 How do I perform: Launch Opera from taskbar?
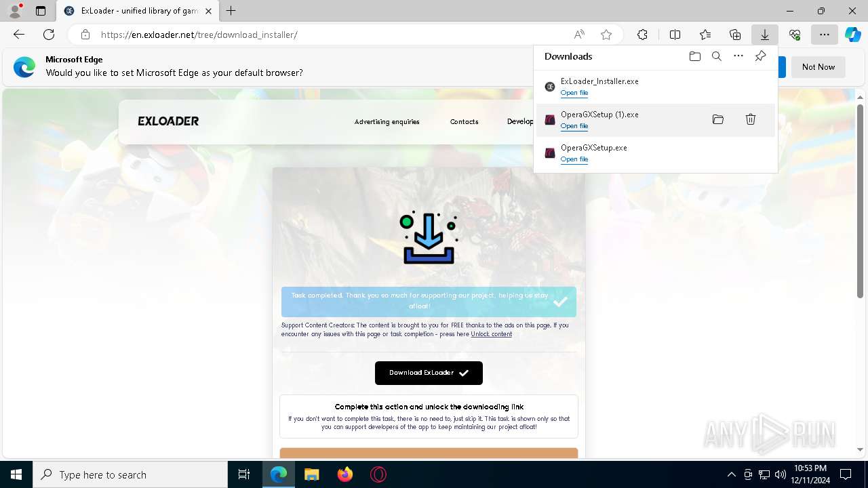pyautogui.click(x=378, y=474)
